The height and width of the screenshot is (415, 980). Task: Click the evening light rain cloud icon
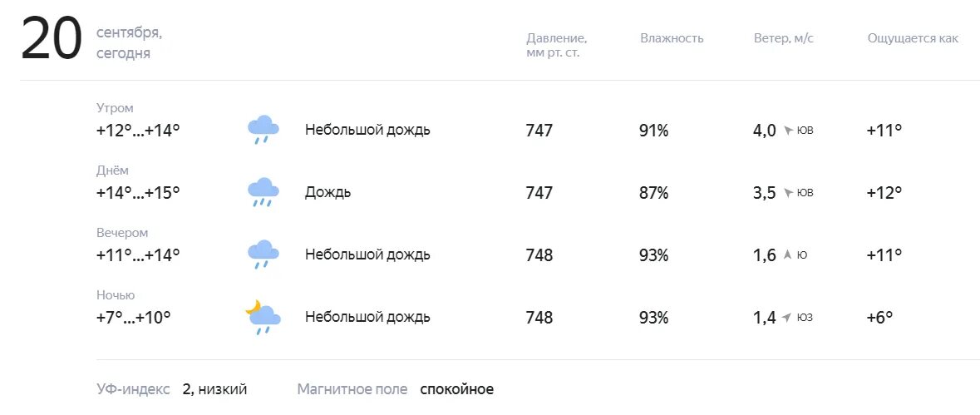[263, 254]
